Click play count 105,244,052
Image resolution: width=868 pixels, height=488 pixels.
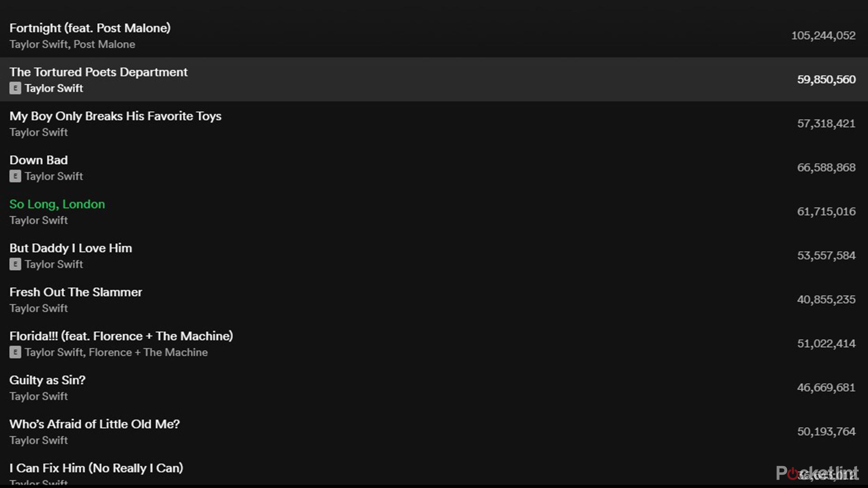point(823,36)
